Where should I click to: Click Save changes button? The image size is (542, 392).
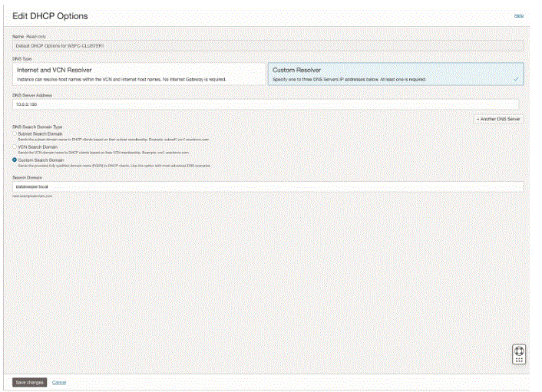29,382
